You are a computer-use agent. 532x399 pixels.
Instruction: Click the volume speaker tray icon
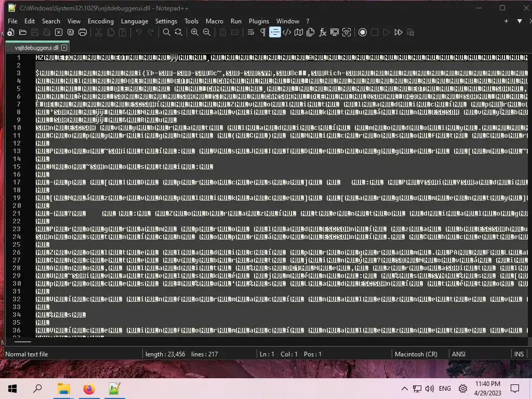(x=430, y=389)
